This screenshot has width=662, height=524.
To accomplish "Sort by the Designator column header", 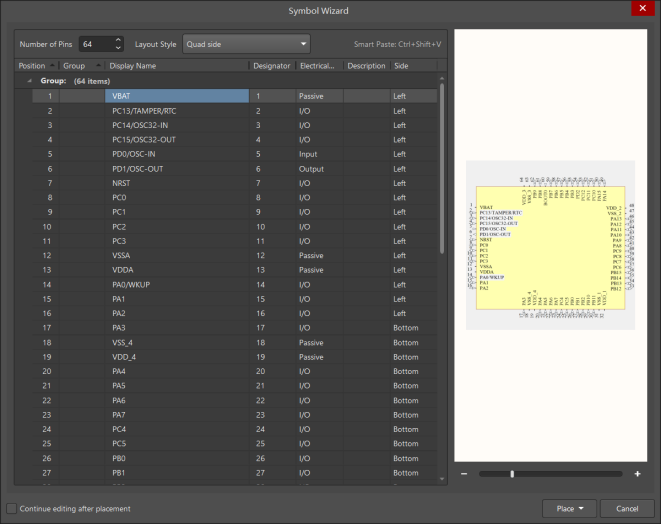I will pyautogui.click(x=271, y=66).
